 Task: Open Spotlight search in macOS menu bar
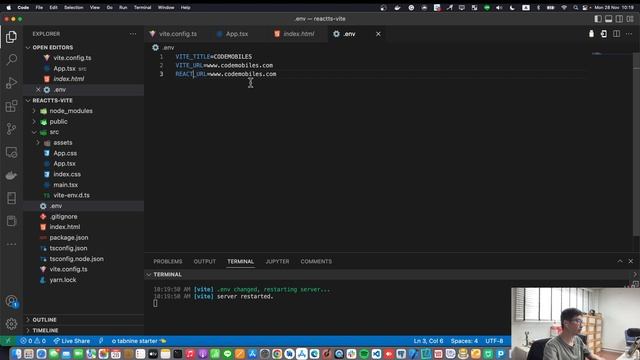(x=576, y=7)
